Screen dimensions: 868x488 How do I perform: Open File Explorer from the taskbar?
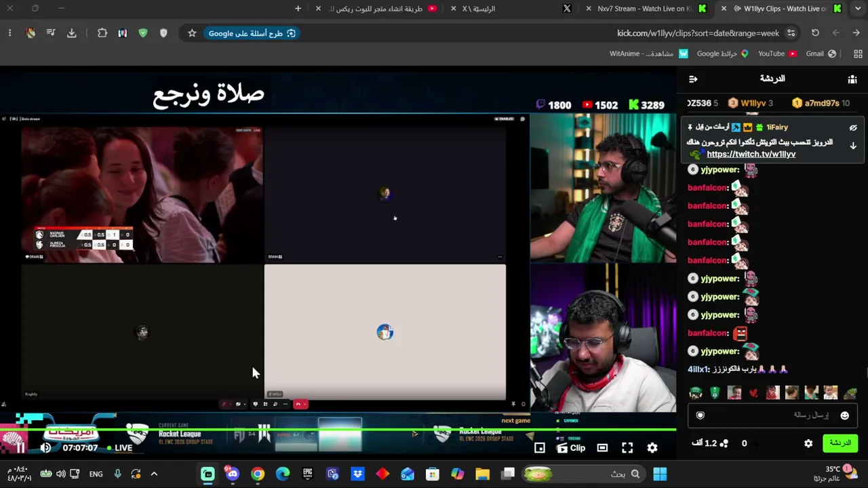(482, 474)
